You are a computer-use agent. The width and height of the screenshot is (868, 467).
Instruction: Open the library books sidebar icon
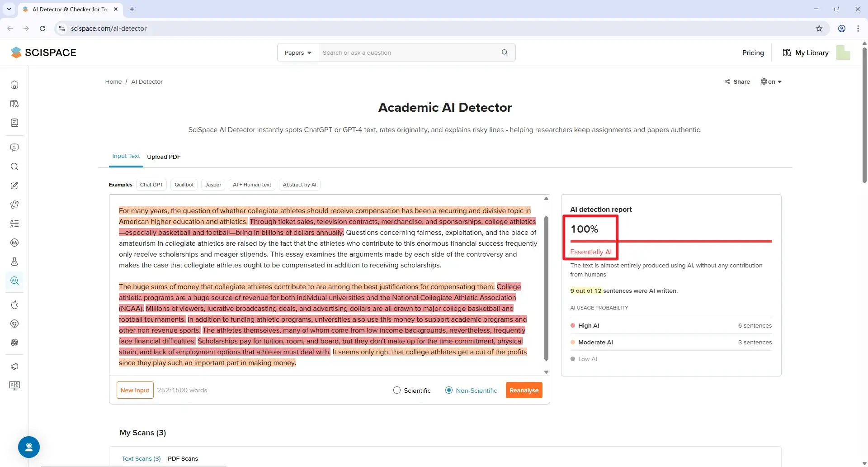tap(14, 104)
